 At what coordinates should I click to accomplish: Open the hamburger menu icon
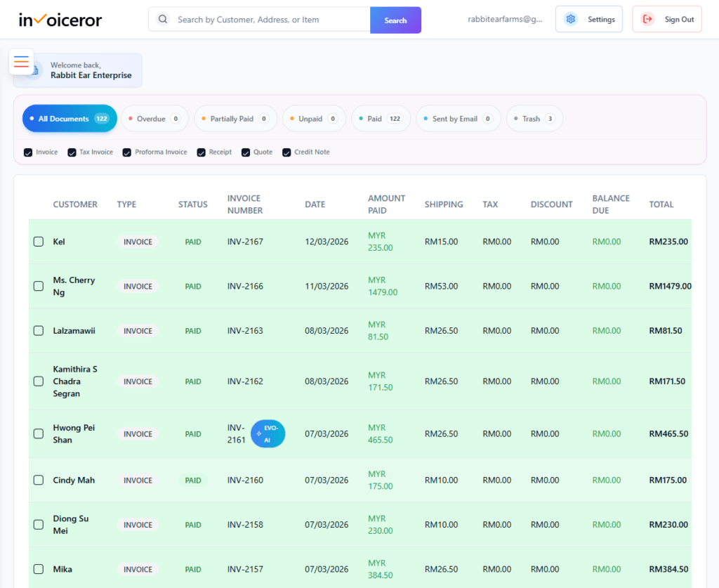[21, 62]
